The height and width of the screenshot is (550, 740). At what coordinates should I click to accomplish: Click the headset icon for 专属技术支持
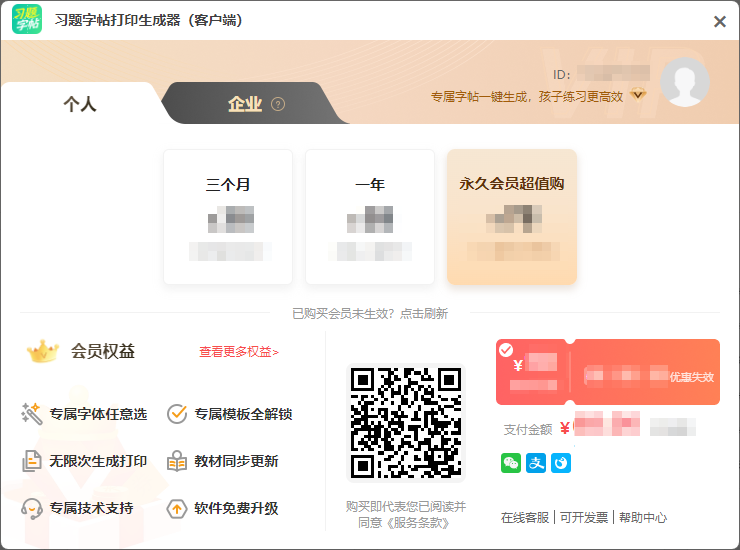32,508
